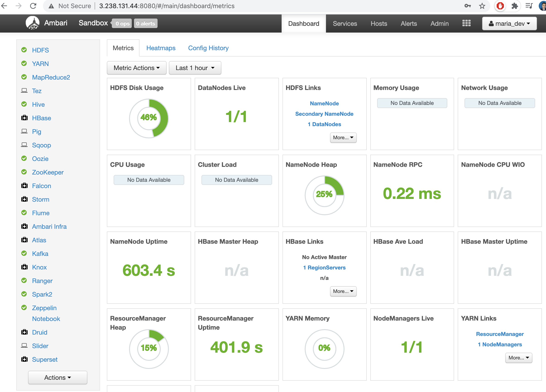Click the Flume service icon in sidebar

(x=25, y=213)
